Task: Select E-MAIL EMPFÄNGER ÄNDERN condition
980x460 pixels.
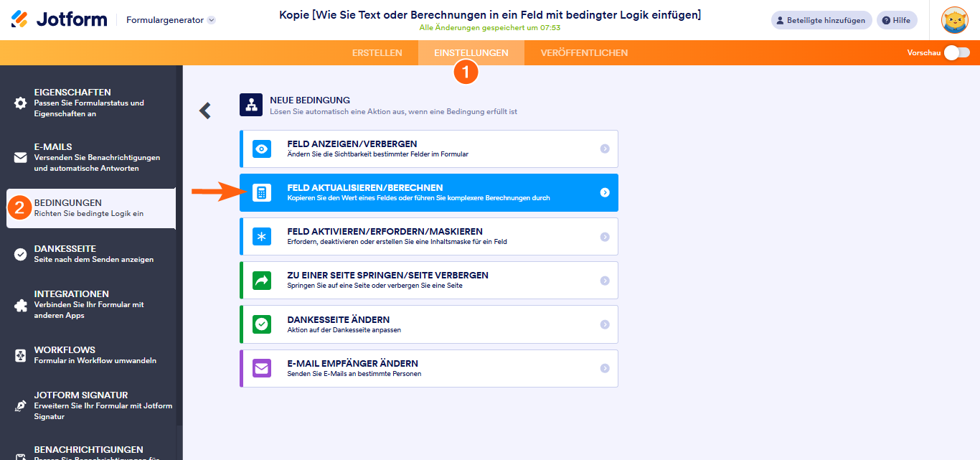Action: tap(429, 369)
